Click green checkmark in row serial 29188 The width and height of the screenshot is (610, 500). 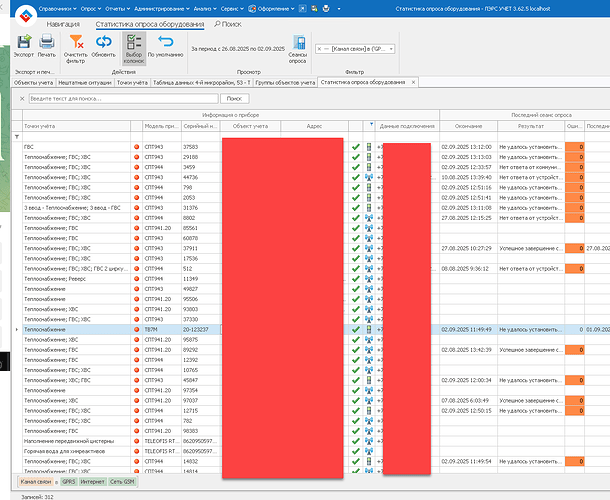[x=356, y=157]
